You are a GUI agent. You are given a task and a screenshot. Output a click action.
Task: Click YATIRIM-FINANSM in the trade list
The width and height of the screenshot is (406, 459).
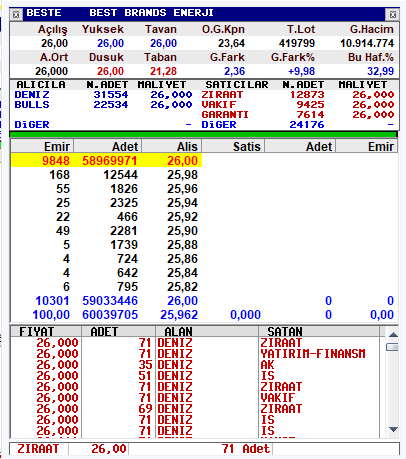point(313,354)
